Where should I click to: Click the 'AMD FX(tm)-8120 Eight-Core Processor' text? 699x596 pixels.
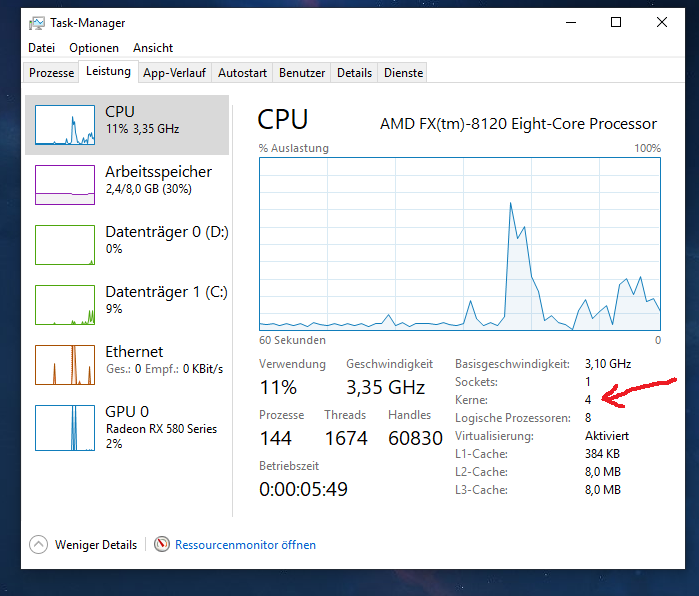pyautogui.click(x=518, y=123)
